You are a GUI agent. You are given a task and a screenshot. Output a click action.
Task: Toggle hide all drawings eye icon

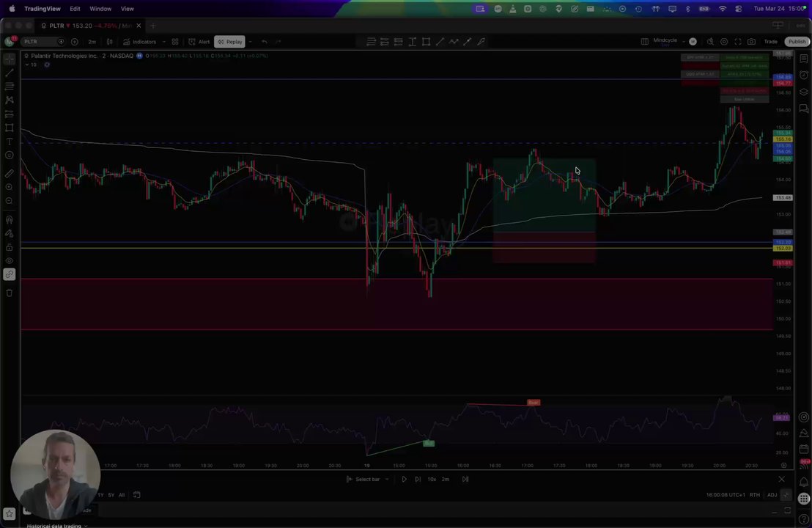click(10, 260)
